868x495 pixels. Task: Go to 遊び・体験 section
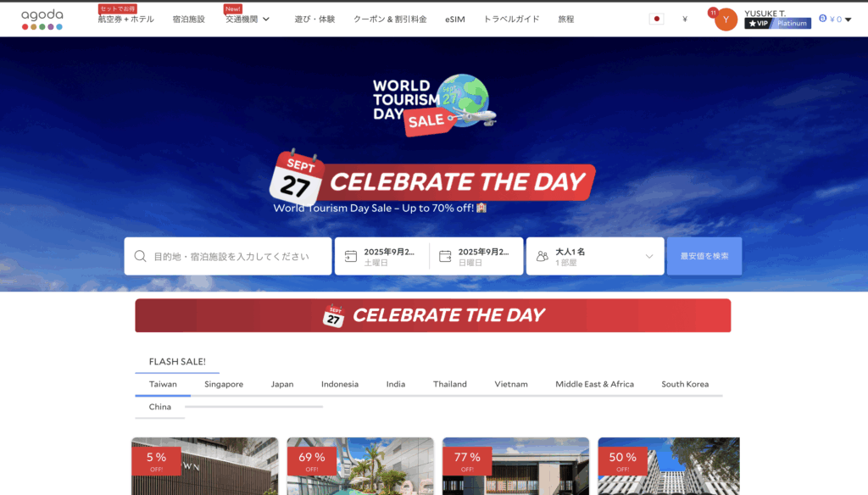coord(314,19)
